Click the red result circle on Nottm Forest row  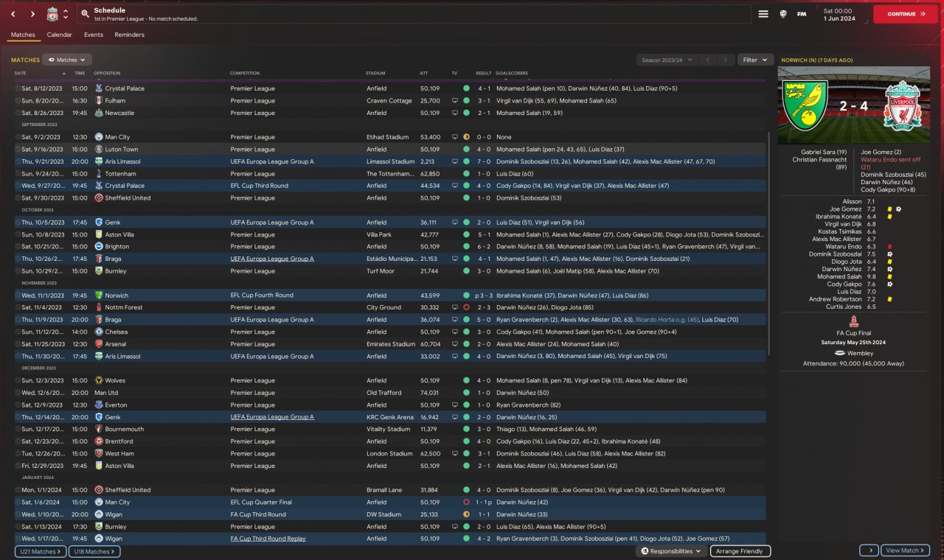[x=466, y=307]
